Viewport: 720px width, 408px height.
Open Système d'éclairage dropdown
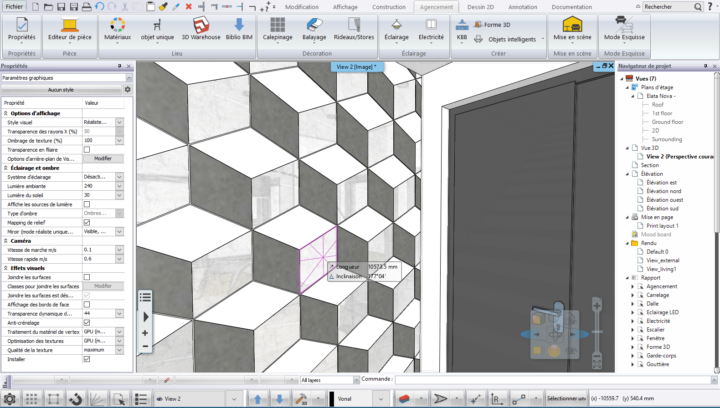[119, 177]
